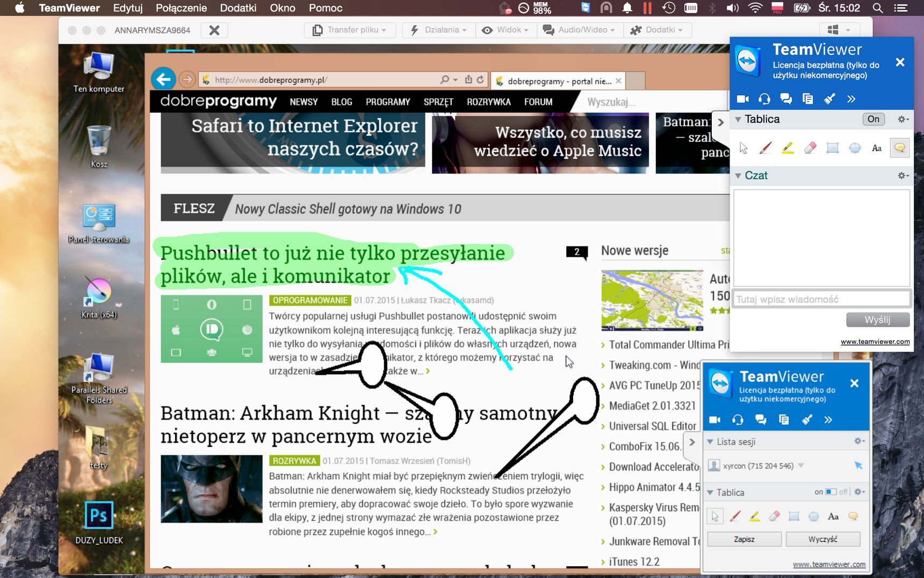
Task: Select the rectangle tool in upper Tablica panel
Action: pyautogui.click(x=833, y=148)
